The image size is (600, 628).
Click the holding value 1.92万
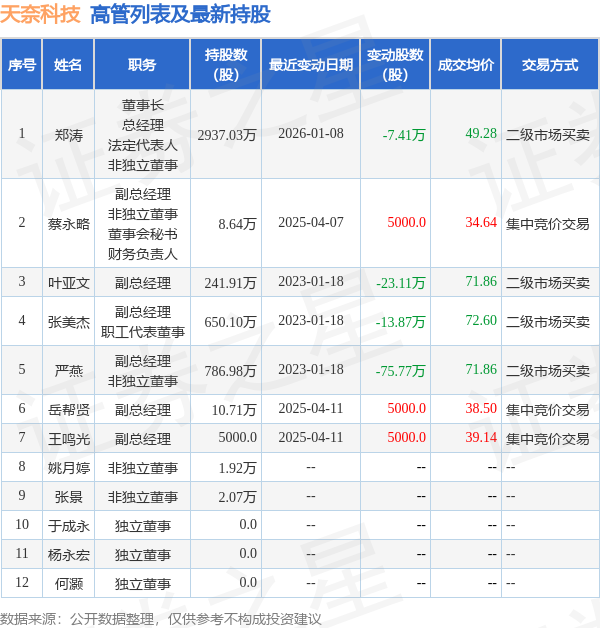click(237, 468)
